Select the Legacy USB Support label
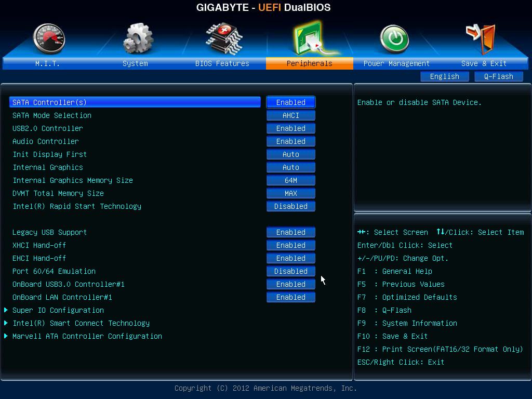The width and height of the screenshot is (532, 399). coord(49,232)
